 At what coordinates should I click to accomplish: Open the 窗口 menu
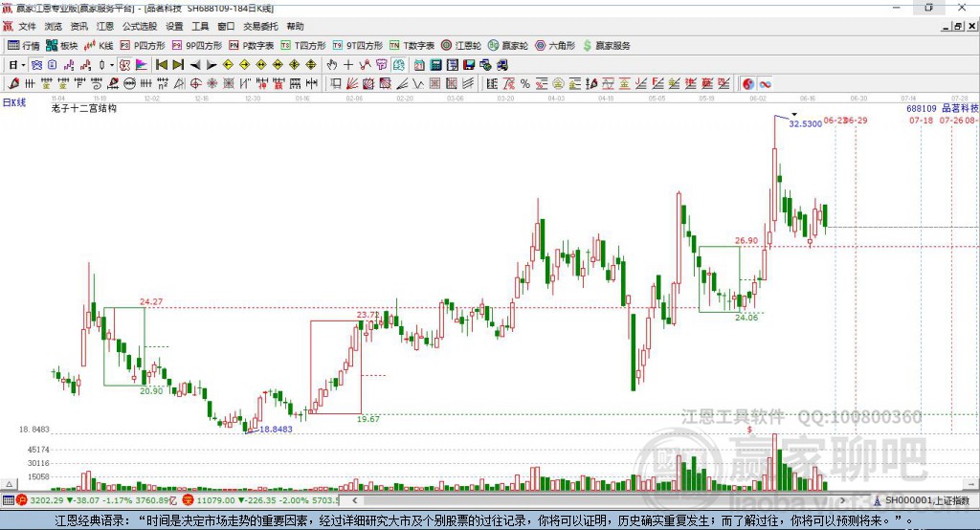(226, 26)
